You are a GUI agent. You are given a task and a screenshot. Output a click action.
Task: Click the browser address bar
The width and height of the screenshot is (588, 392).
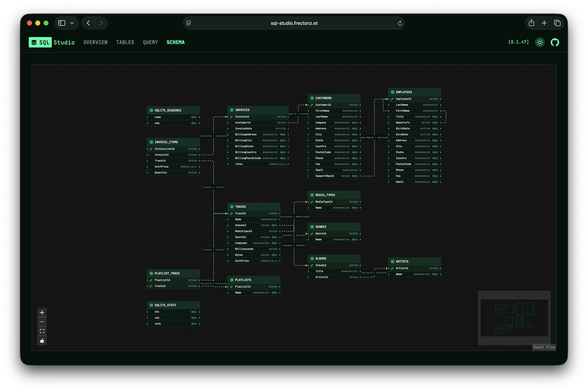click(x=294, y=23)
